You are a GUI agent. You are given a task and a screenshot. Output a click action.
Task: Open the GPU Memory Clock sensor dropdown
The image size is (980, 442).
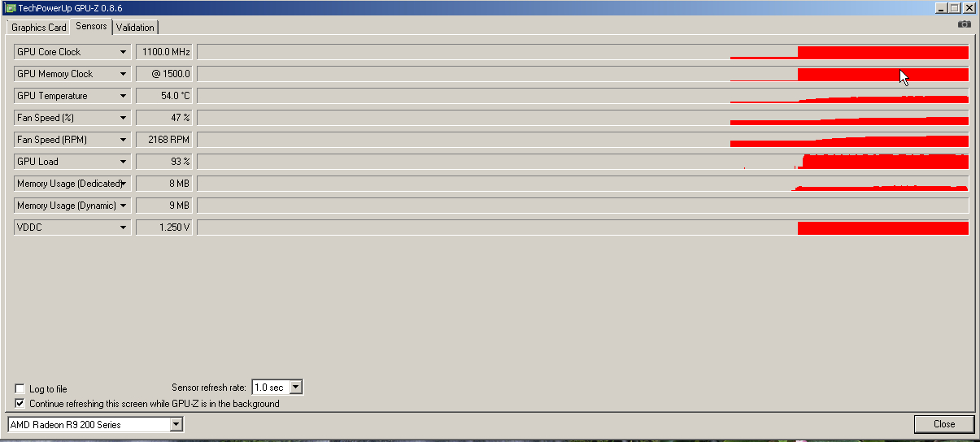(x=72, y=74)
